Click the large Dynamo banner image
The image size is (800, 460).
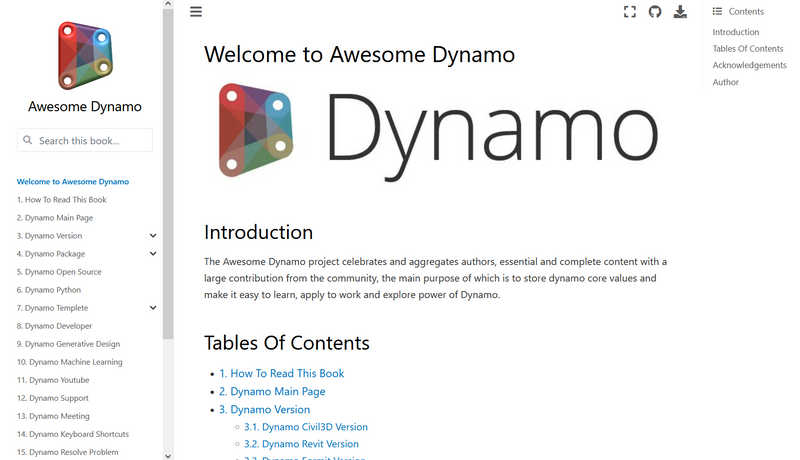(x=439, y=132)
